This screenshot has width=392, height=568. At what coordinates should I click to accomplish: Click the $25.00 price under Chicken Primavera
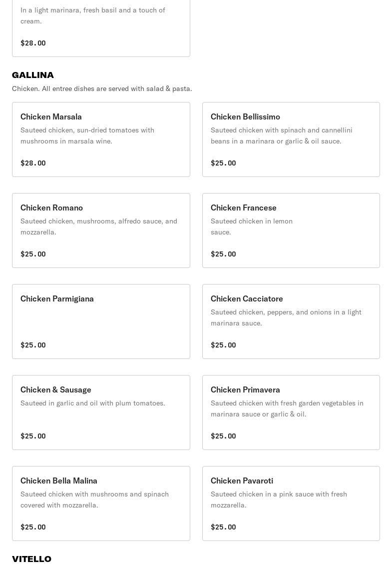223,436
